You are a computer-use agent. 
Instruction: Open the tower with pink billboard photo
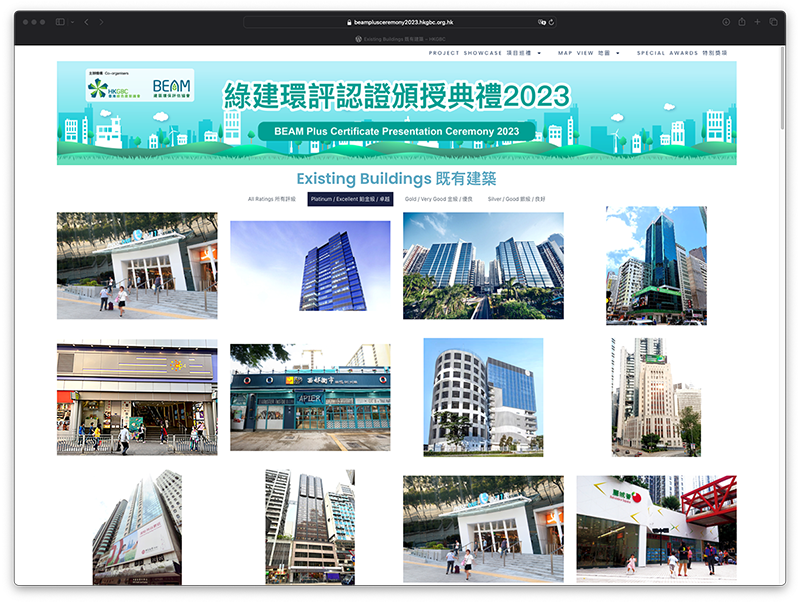pos(137,527)
